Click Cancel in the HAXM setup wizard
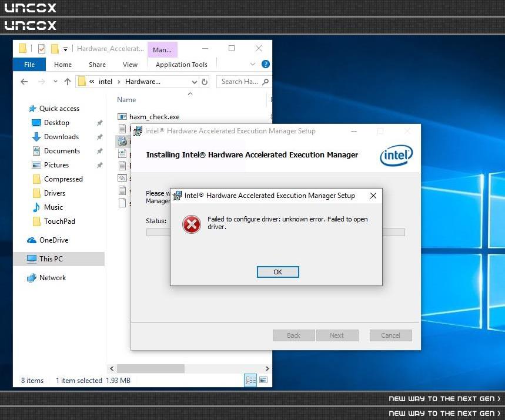 click(x=390, y=335)
